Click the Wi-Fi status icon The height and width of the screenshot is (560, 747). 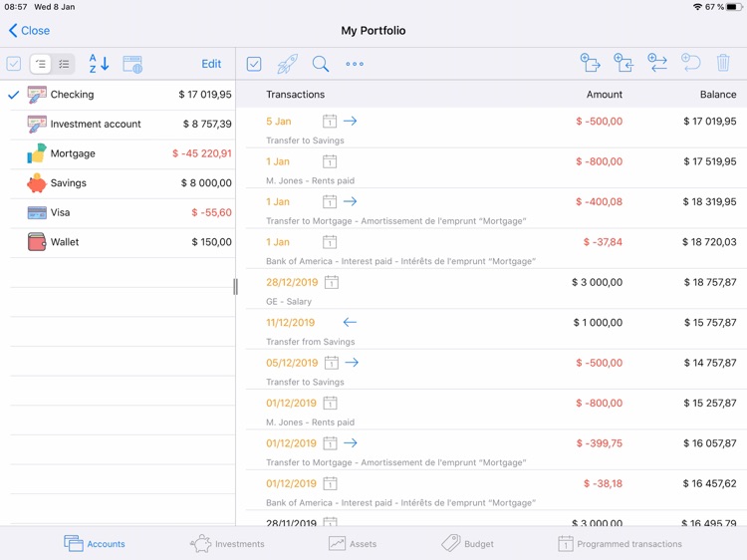pyautogui.click(x=698, y=7)
